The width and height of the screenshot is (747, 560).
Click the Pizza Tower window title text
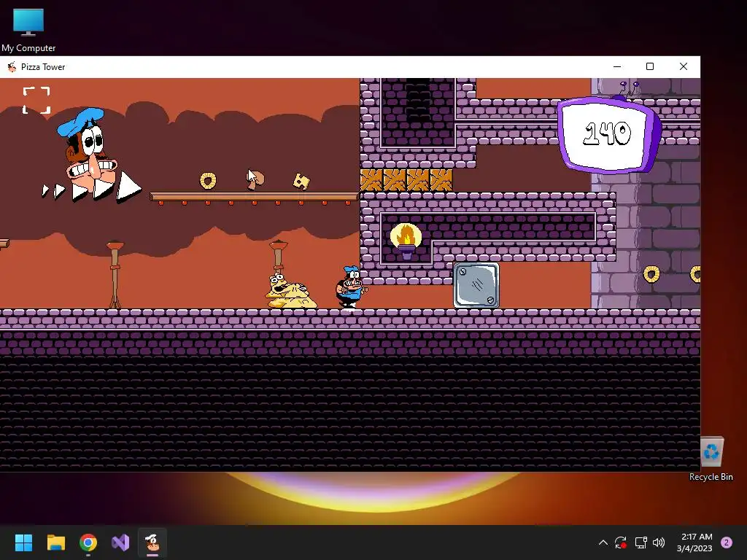[x=43, y=67]
